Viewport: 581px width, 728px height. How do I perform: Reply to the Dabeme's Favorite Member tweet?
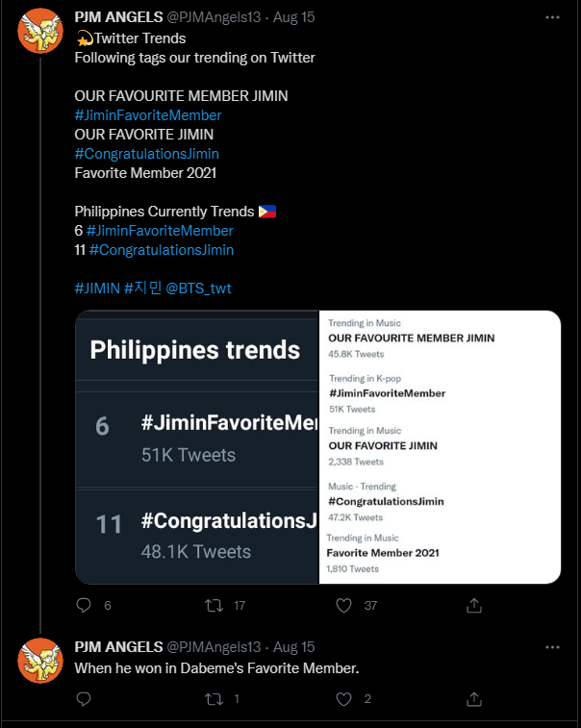[x=84, y=699]
